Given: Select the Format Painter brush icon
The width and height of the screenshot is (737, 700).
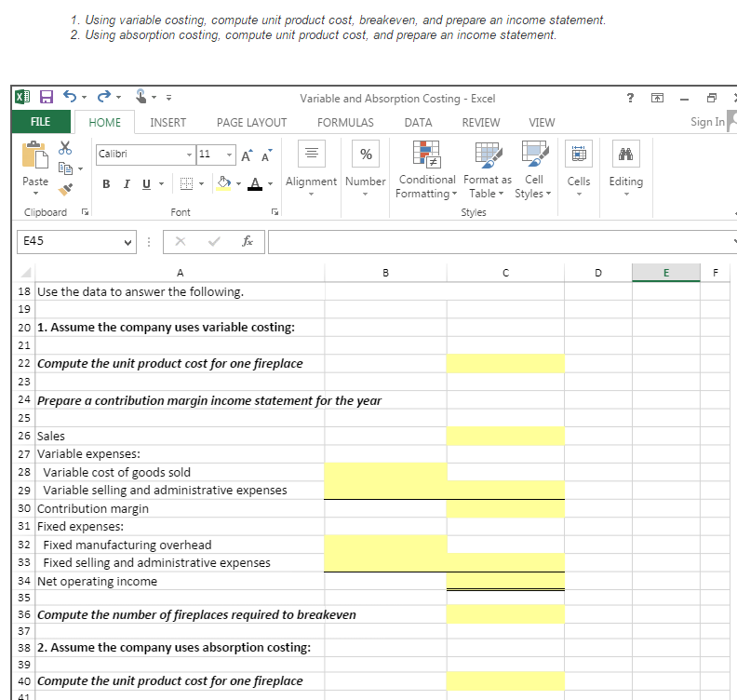Looking at the screenshot, I should tap(65, 187).
